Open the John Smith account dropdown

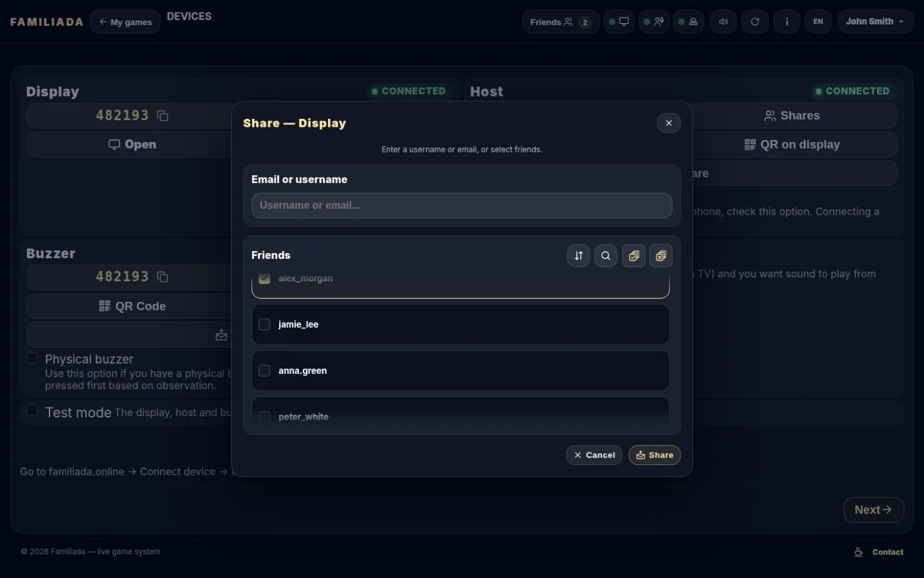pos(875,22)
